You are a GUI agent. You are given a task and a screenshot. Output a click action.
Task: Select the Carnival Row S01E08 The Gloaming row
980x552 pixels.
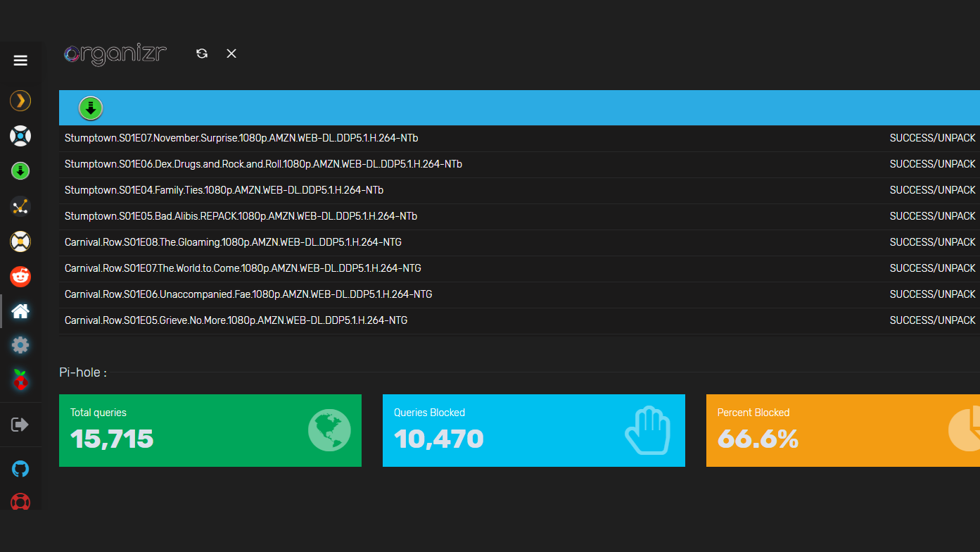[x=519, y=242]
